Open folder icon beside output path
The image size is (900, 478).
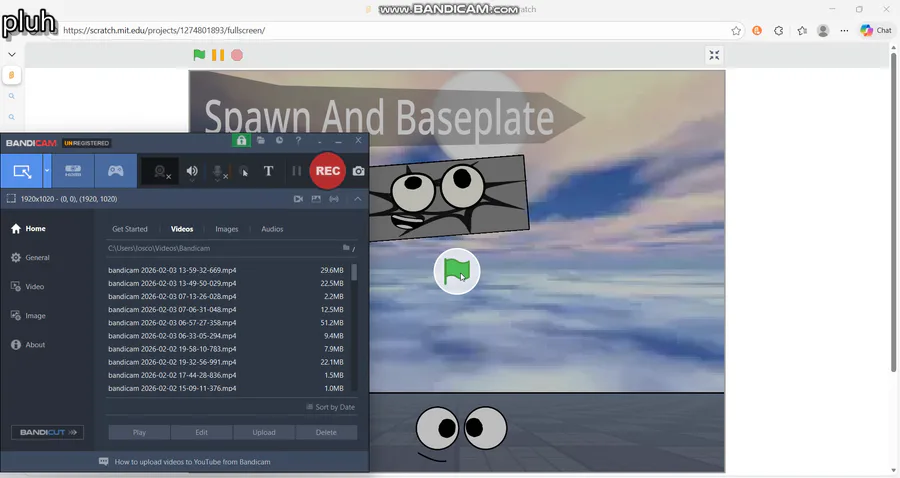(346, 248)
